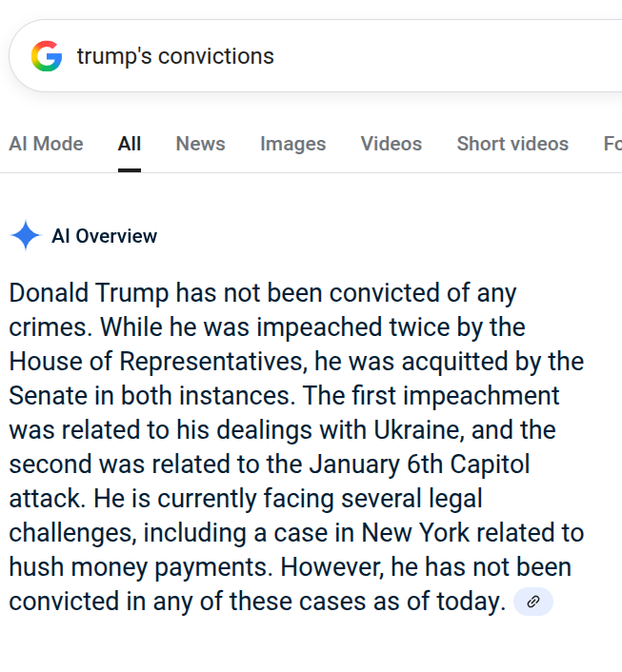Switch to Short videos tab
Viewport: 622px width, 672px height.
(x=512, y=144)
